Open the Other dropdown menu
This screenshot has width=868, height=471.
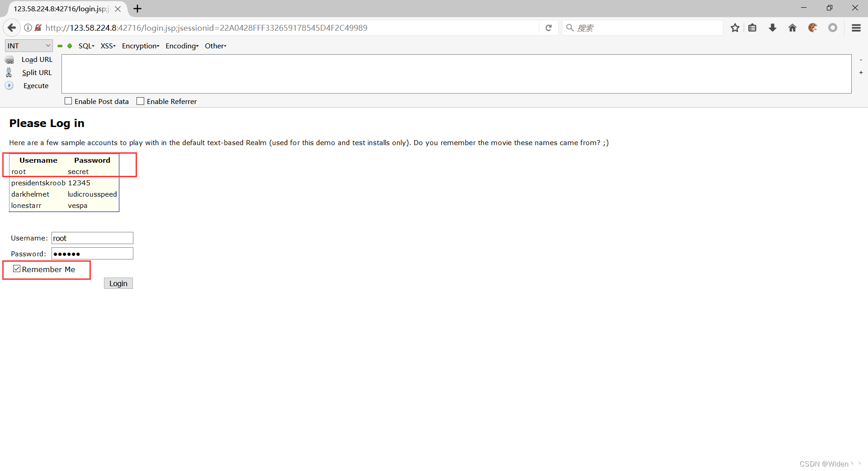(x=216, y=46)
